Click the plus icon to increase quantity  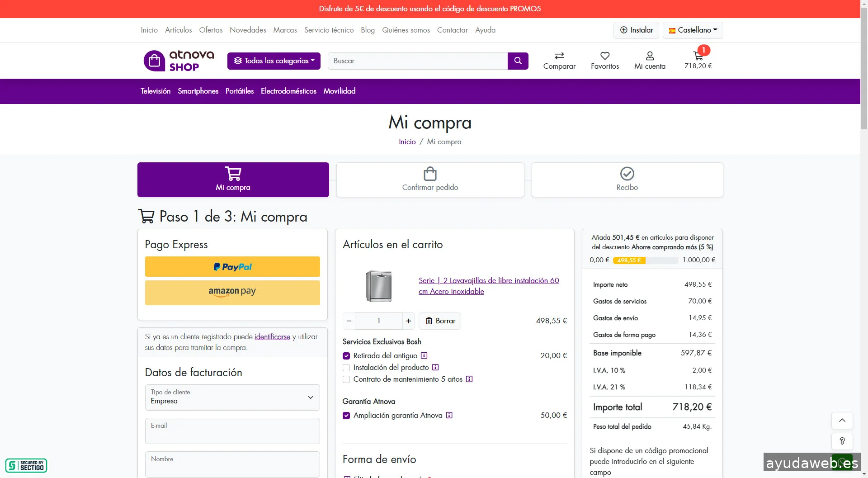tap(408, 321)
